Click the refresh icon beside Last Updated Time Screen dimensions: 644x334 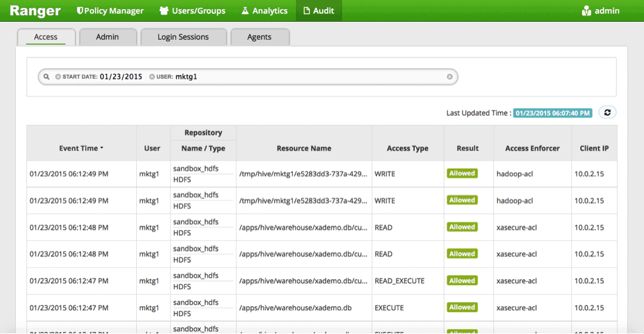[607, 113]
